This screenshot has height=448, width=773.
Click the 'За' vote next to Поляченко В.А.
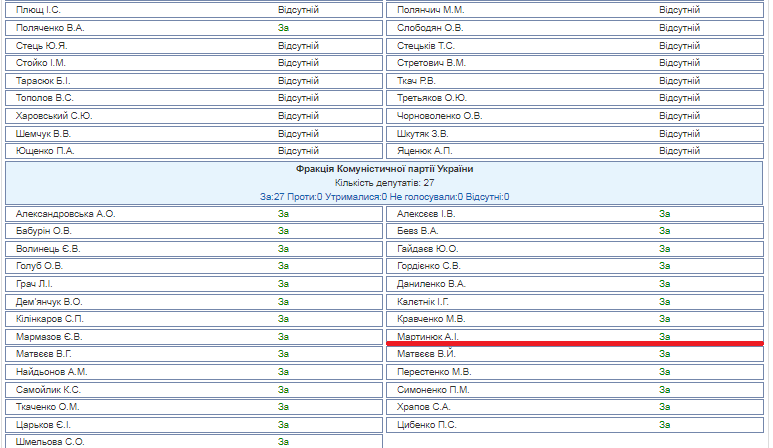283,28
